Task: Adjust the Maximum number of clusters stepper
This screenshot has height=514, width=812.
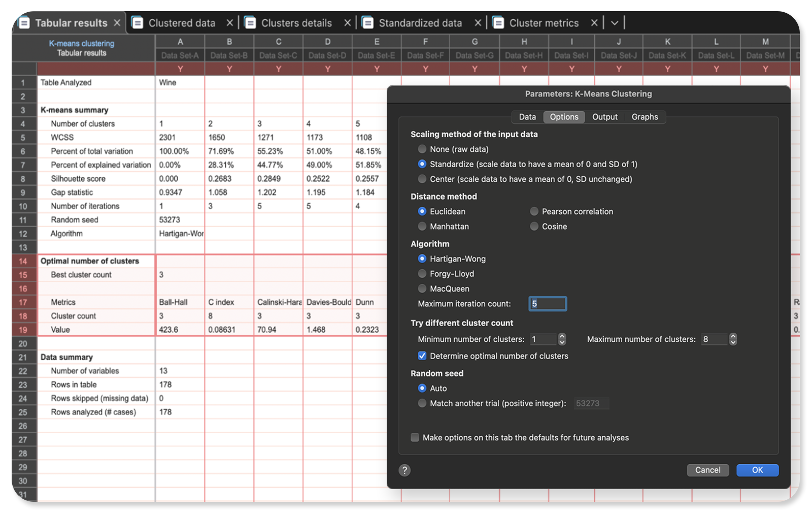Action: tap(733, 339)
